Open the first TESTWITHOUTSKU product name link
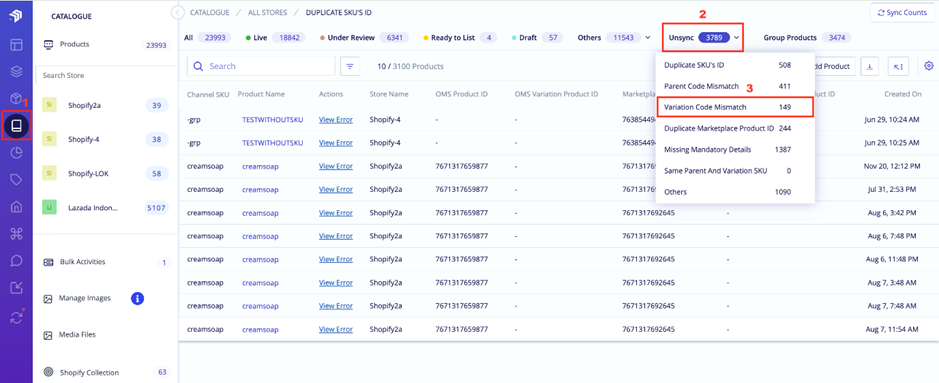 [x=272, y=120]
